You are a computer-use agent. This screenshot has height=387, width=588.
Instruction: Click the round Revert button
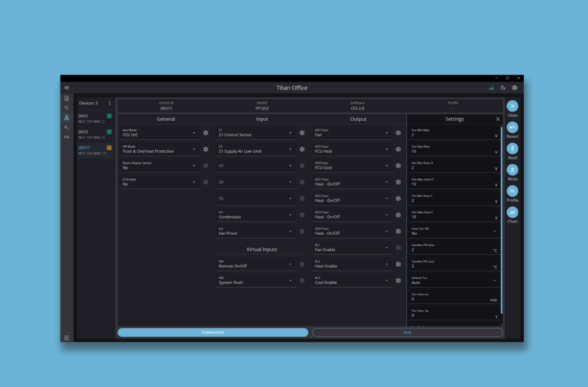pos(512,127)
